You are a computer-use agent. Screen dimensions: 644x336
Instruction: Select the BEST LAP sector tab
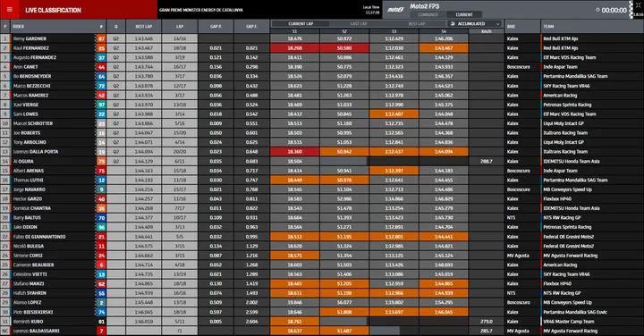[x=417, y=24]
